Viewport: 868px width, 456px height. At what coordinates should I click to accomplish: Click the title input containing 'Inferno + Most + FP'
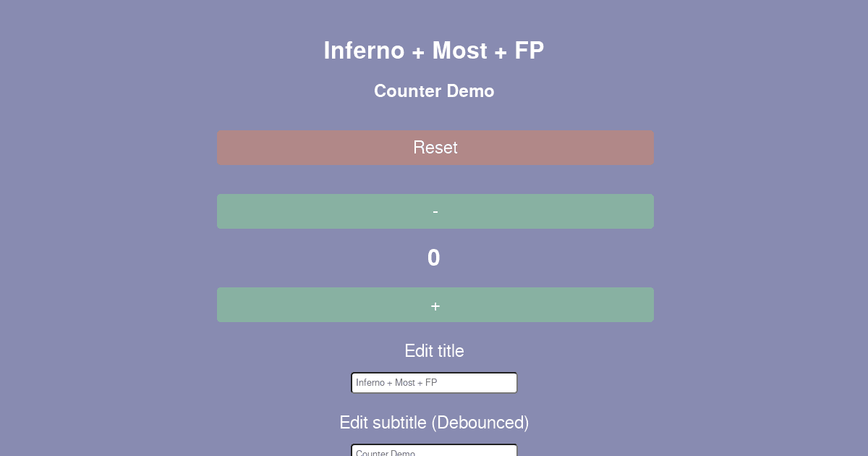(x=434, y=382)
